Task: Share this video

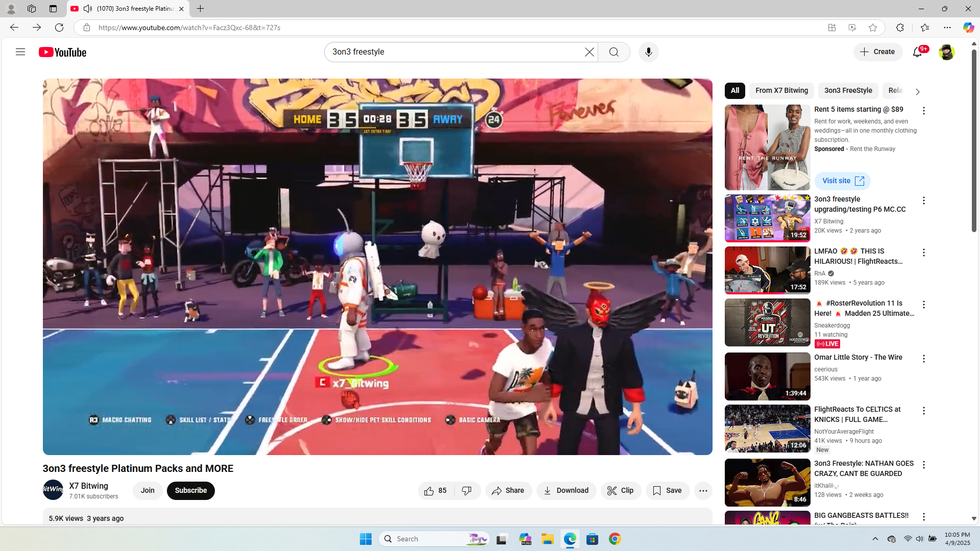Action: (x=508, y=491)
